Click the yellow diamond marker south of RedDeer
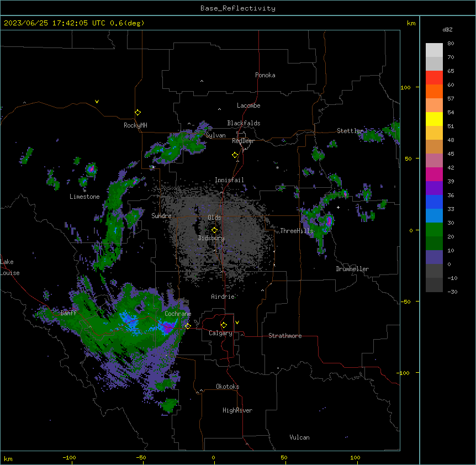476x465 pixels. click(x=235, y=155)
